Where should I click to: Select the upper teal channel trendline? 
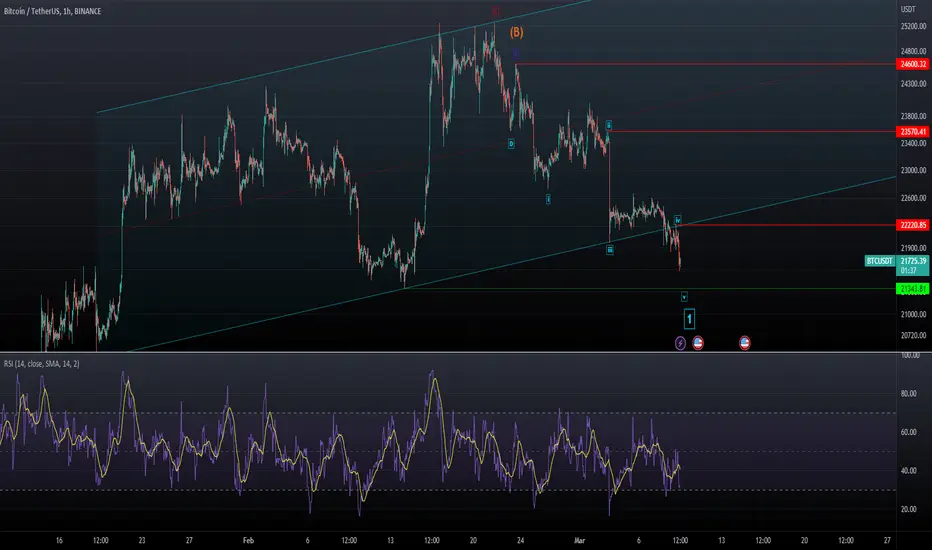(x=345, y=57)
